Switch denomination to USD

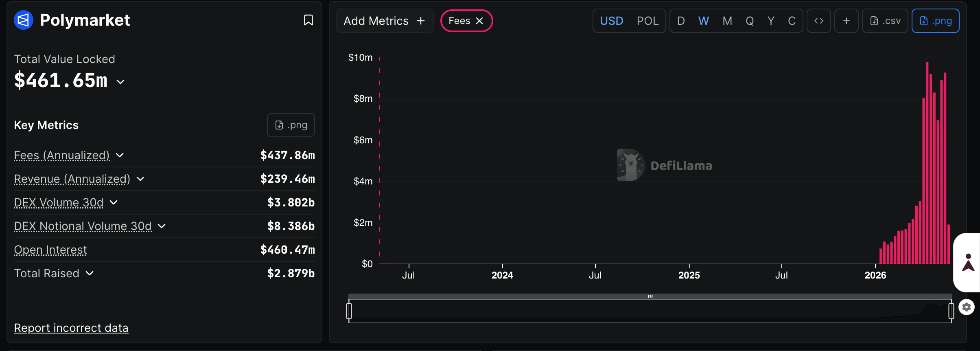click(612, 21)
